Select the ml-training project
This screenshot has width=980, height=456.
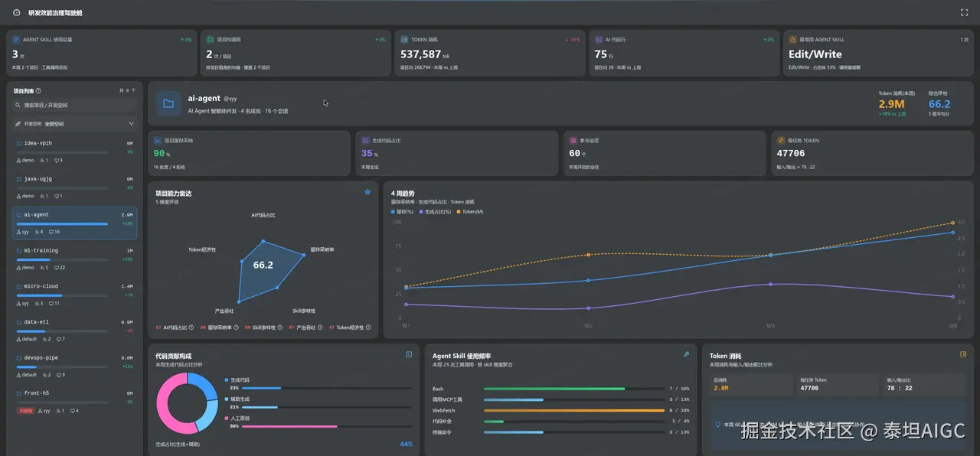75,259
